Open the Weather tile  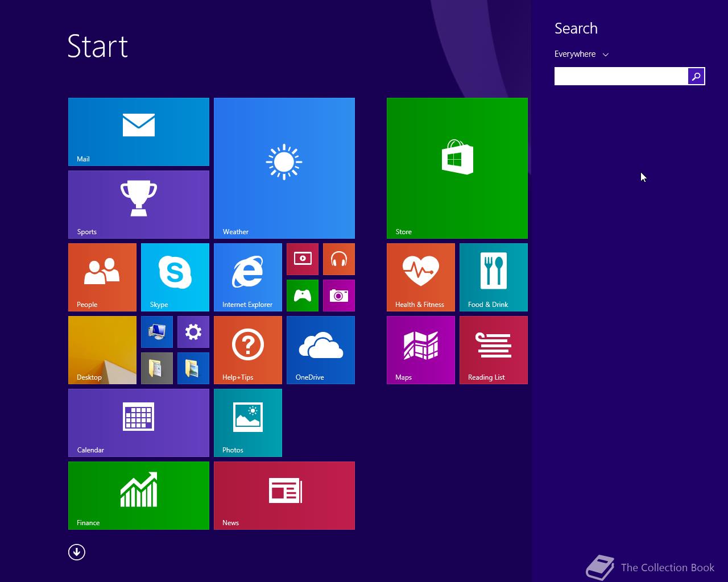tap(284, 168)
